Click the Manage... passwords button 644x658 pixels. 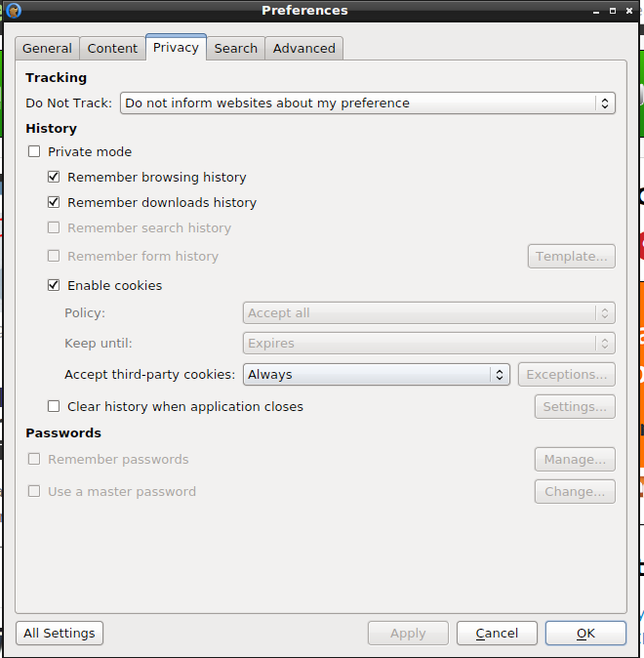click(575, 459)
